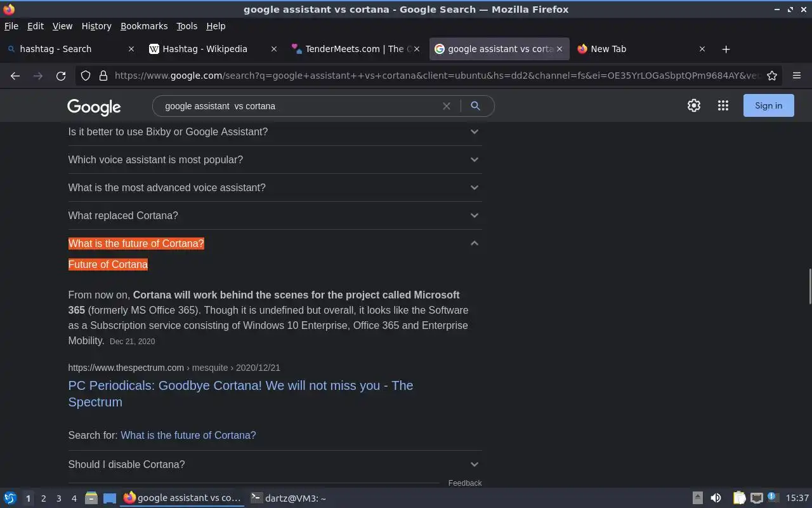Viewport: 812px width, 508px height.
Task: Click the removable media tray icon
Action: 697,498
